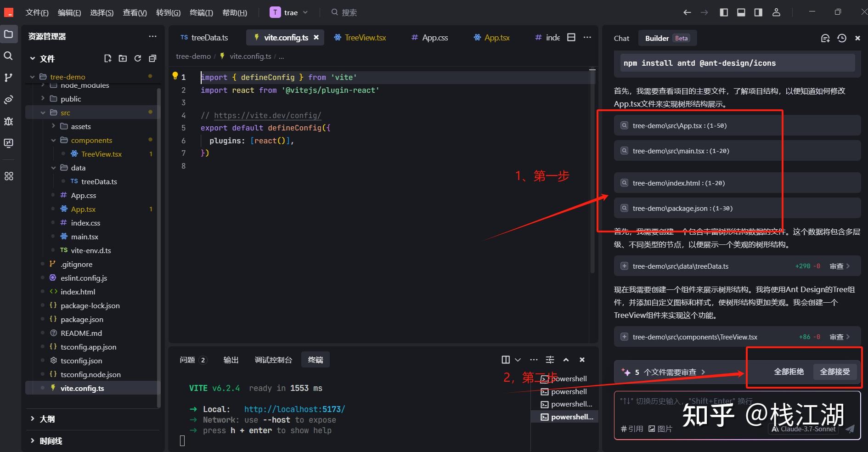Close the Builder chat panel
The height and width of the screenshot is (452, 868).
(x=857, y=38)
